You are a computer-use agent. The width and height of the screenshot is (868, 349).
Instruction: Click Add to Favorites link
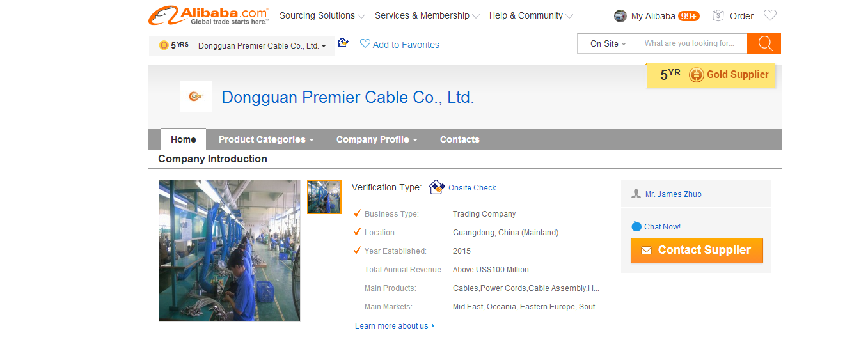406,45
